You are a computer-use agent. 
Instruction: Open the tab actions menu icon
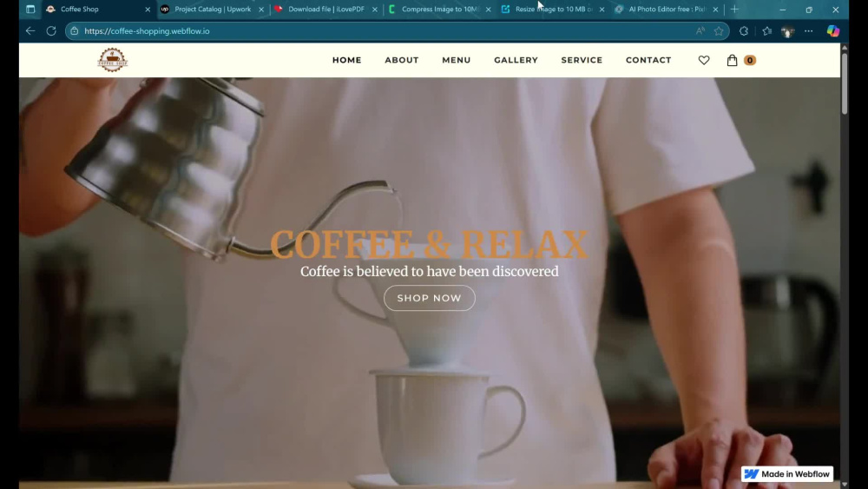pyautogui.click(x=30, y=9)
